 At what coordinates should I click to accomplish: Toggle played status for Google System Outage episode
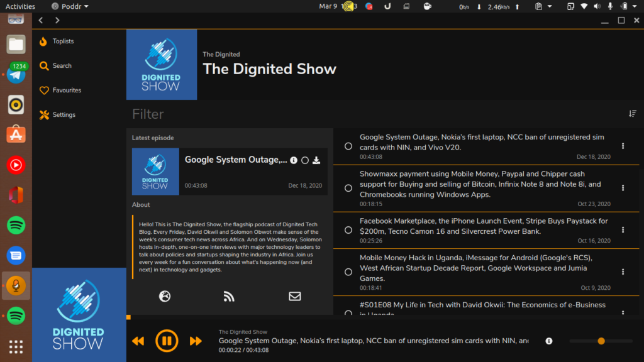click(348, 146)
